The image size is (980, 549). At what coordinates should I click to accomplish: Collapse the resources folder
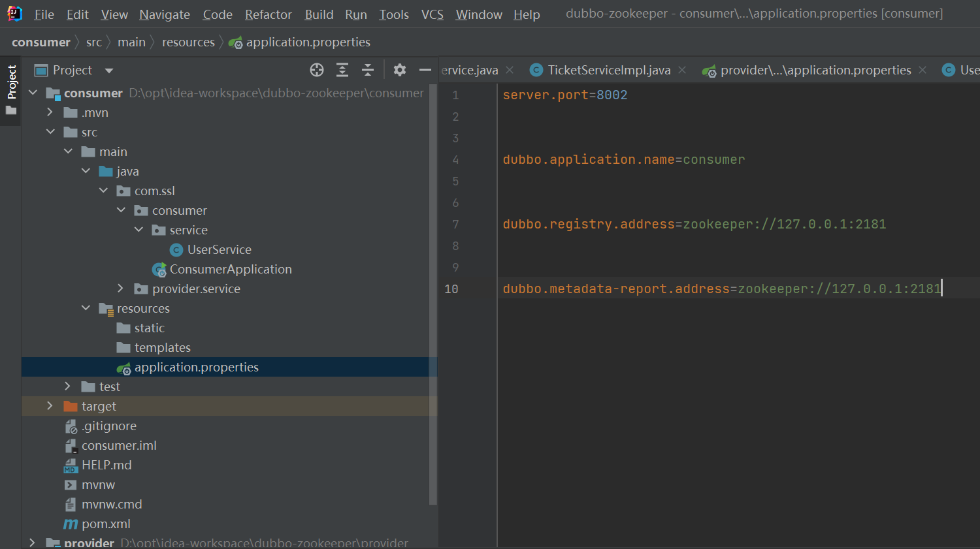[x=86, y=308]
